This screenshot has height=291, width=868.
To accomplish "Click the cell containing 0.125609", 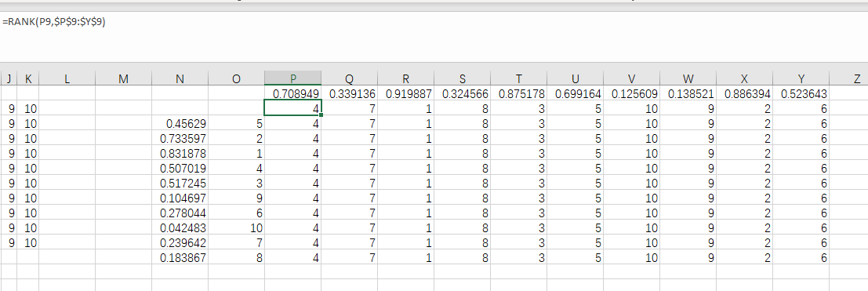I will pos(632,93).
